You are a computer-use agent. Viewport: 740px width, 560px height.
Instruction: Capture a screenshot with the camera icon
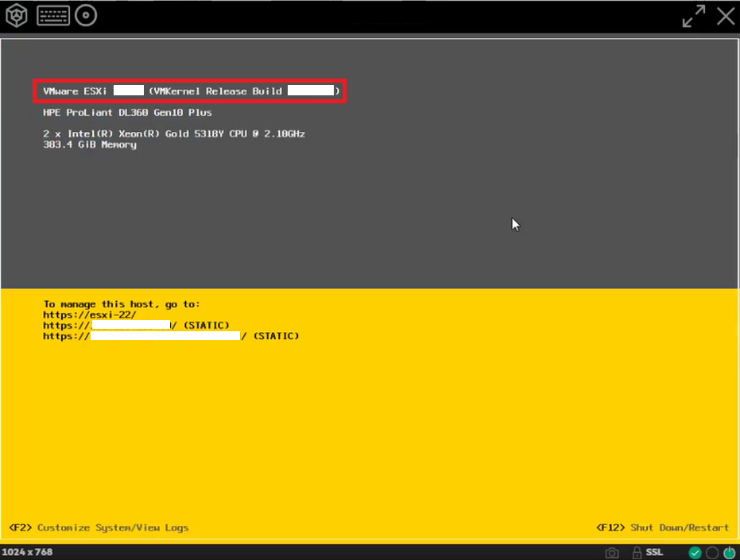click(x=612, y=552)
